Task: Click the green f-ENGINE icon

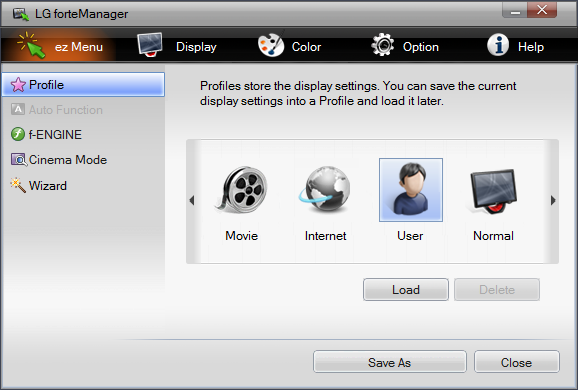Action: 18,134
